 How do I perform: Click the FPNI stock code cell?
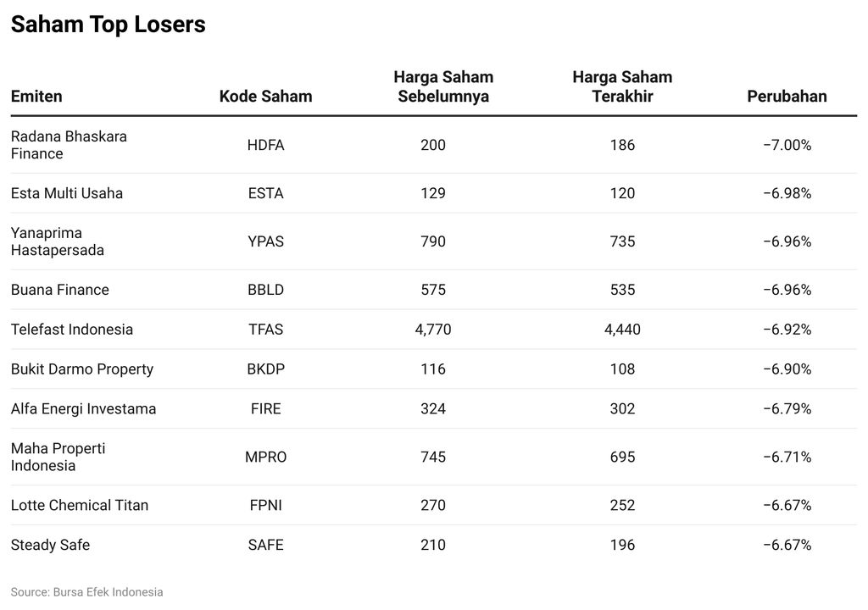(x=265, y=506)
